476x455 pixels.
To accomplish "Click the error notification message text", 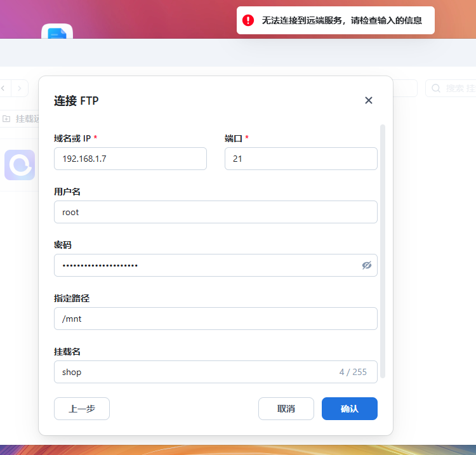I will click(341, 20).
